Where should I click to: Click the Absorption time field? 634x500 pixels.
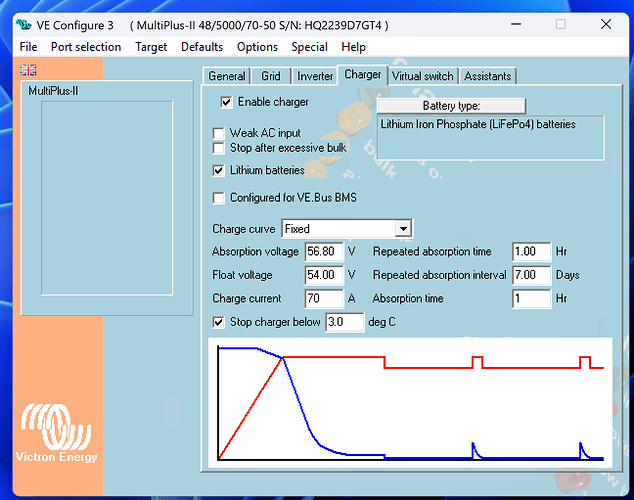pos(531,298)
